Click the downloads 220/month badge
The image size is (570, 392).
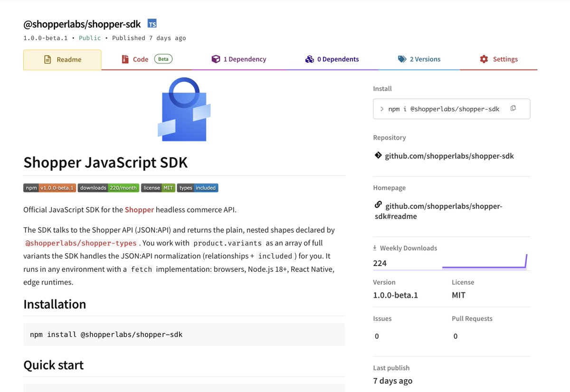pyautogui.click(x=108, y=188)
